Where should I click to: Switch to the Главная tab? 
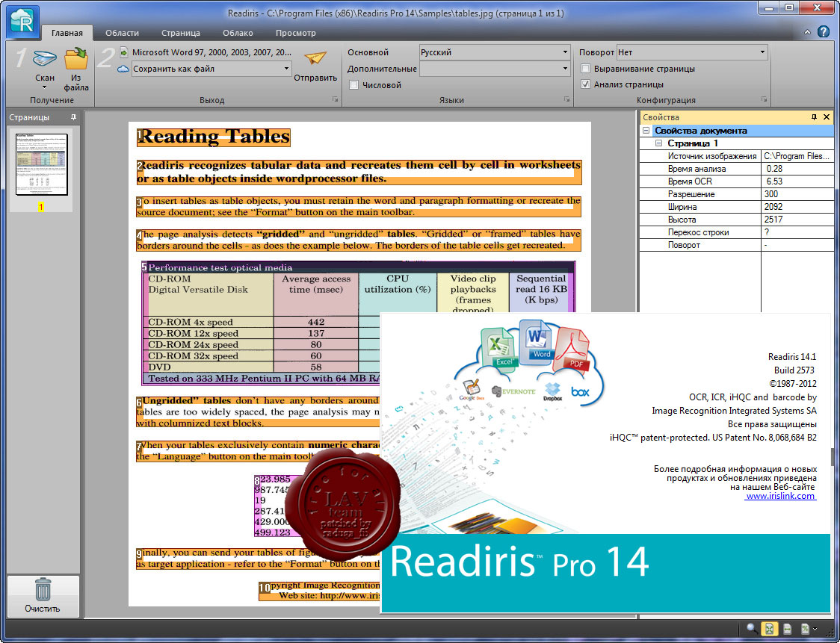(x=67, y=33)
